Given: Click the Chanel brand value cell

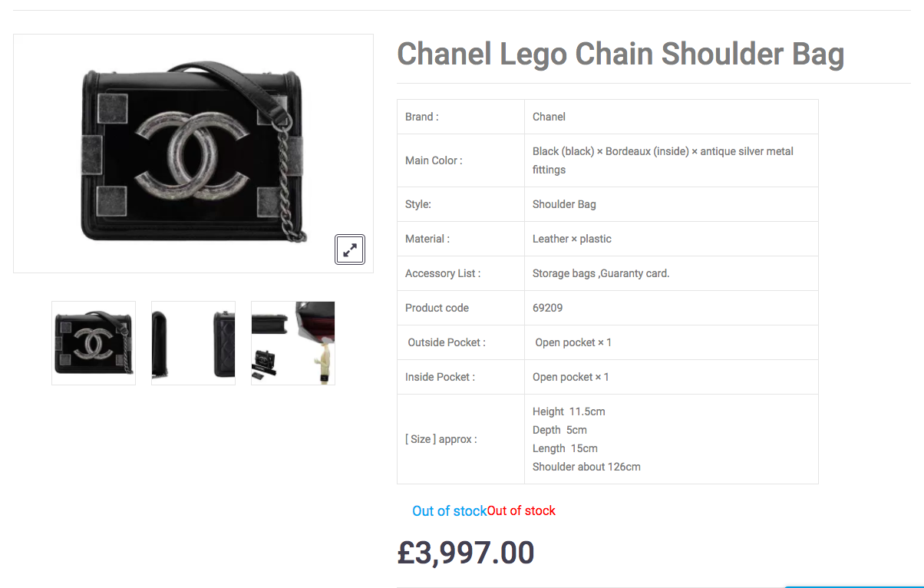Looking at the screenshot, I should point(549,117).
